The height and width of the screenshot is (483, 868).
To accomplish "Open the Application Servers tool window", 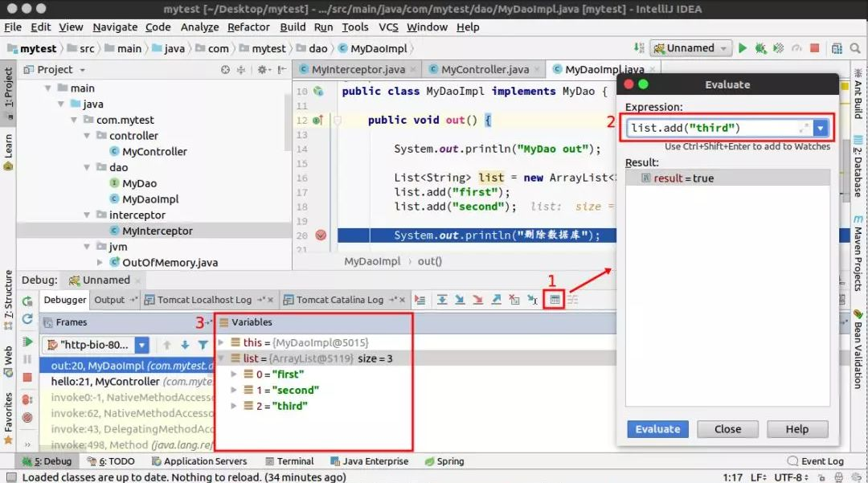I will pyautogui.click(x=199, y=461).
